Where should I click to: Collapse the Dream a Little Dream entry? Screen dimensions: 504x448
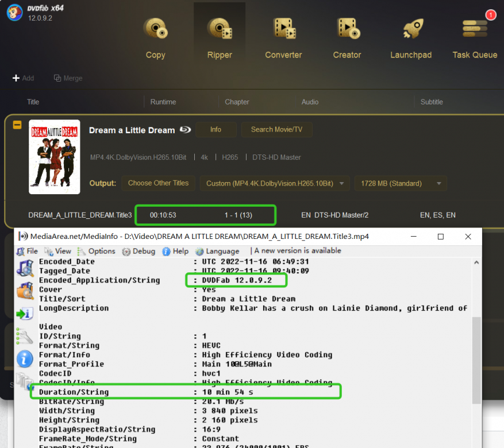click(x=17, y=125)
